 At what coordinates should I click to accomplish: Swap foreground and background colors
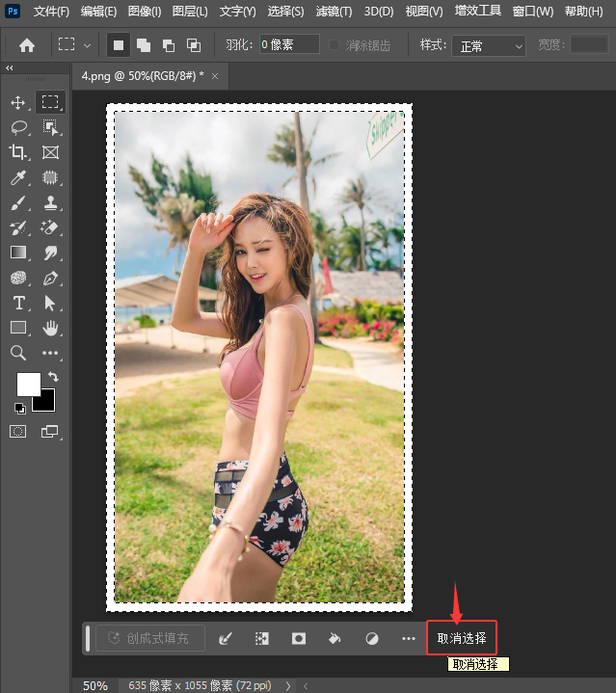click(x=53, y=377)
